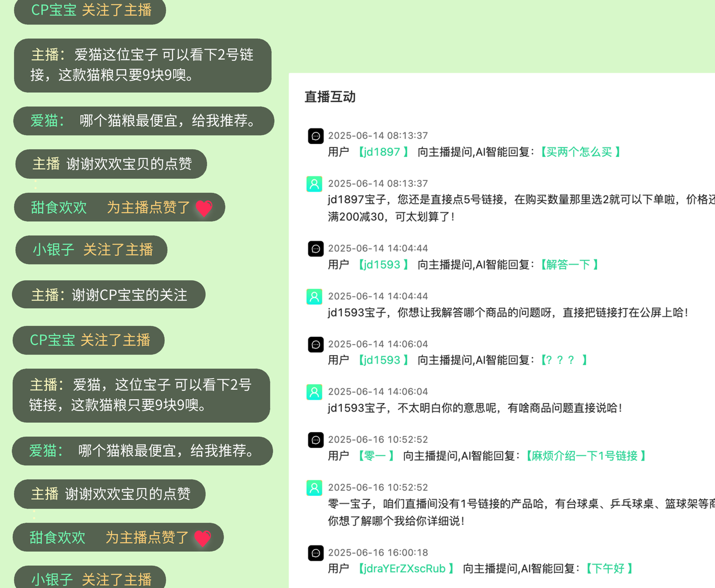715x588 pixels.
Task: Click the question 【麻烦介绍一下1号链接】
Action: (585, 456)
